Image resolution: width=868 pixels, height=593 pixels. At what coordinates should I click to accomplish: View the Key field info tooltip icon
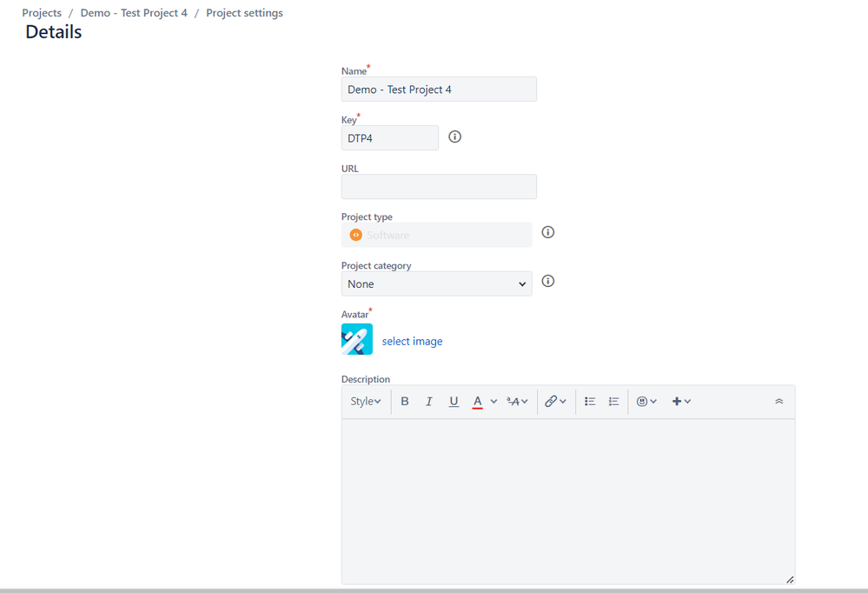(x=454, y=137)
